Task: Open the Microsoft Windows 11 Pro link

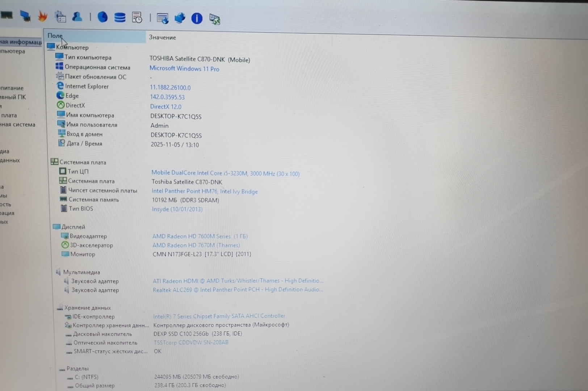Action: [184, 68]
